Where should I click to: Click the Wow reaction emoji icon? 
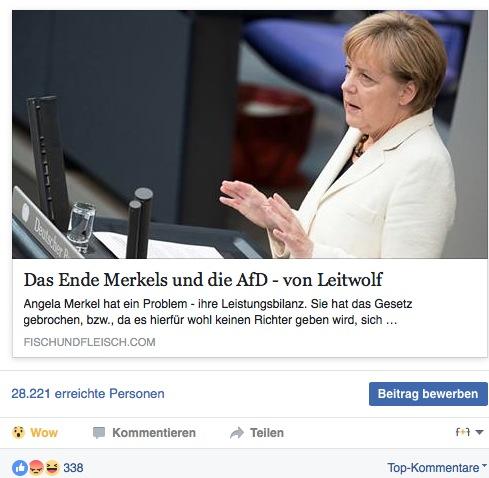pyautogui.click(x=18, y=433)
